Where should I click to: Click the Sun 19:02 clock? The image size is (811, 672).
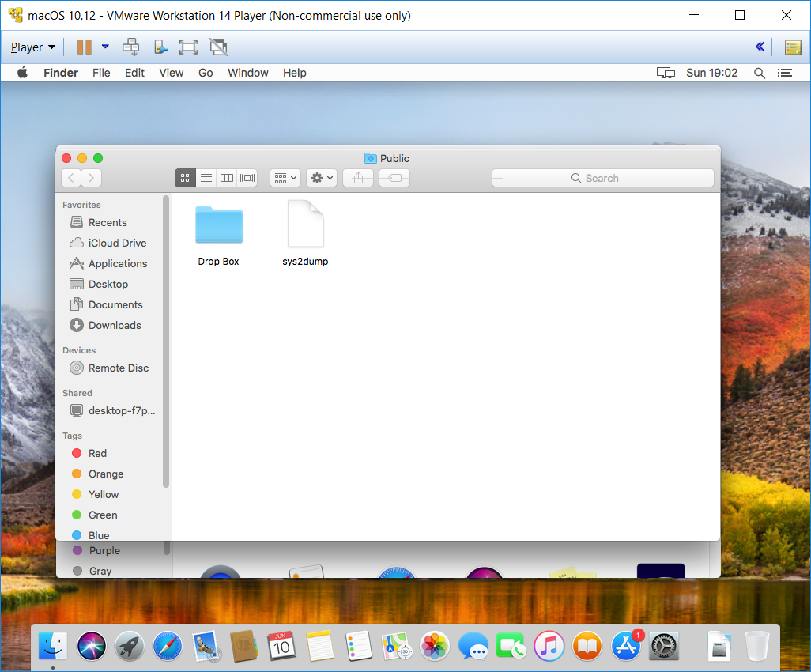click(711, 73)
